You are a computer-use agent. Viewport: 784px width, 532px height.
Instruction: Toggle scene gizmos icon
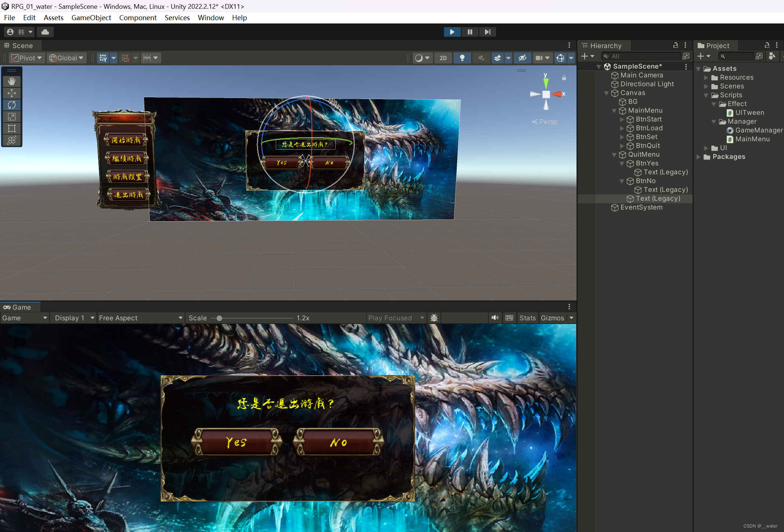click(x=560, y=58)
